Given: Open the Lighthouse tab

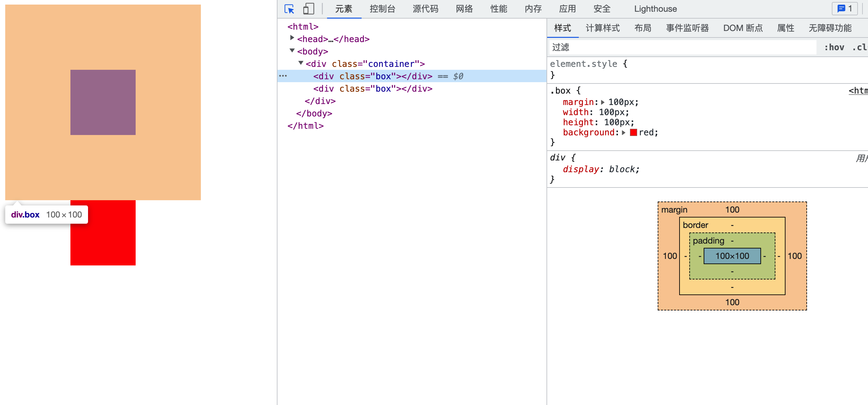Looking at the screenshot, I should (x=655, y=9).
